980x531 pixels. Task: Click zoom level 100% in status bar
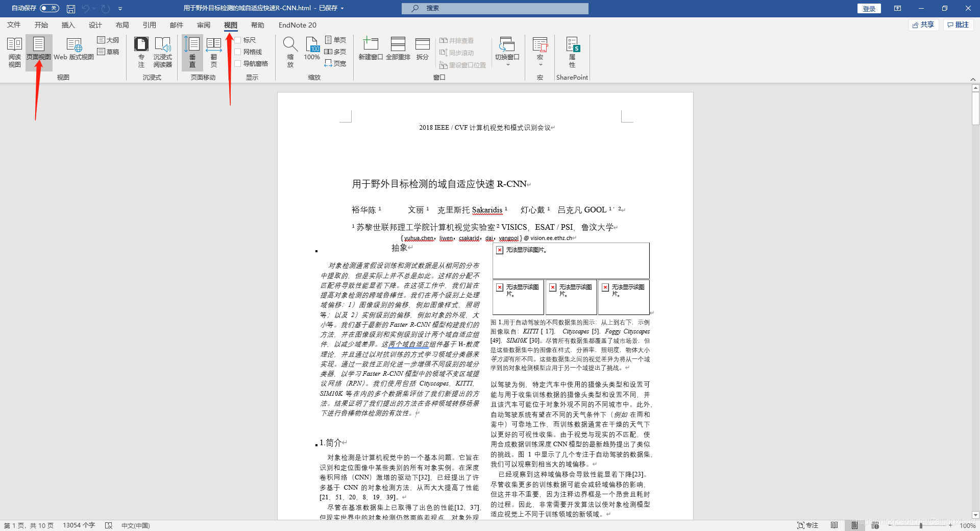967,525
